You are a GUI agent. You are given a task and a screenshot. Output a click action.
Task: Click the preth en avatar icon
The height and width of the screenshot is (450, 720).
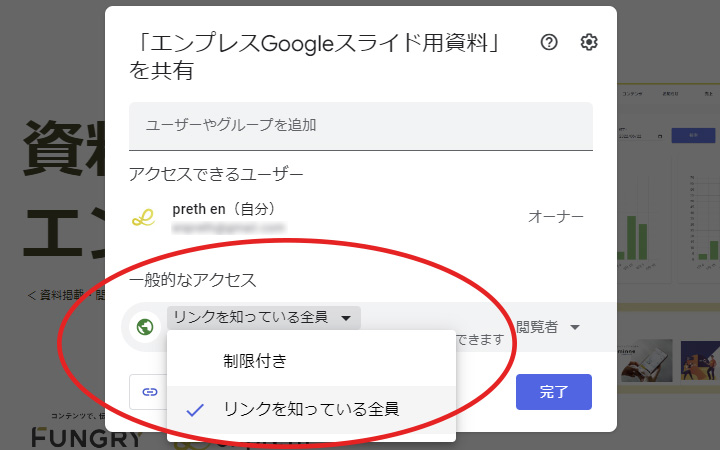[143, 217]
